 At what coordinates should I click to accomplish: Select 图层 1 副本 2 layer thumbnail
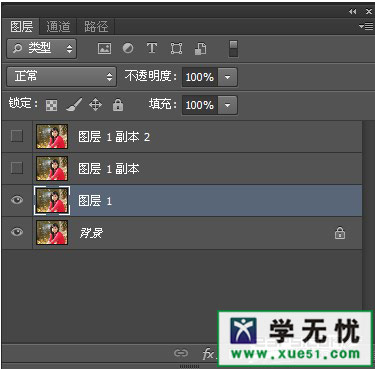(52, 136)
